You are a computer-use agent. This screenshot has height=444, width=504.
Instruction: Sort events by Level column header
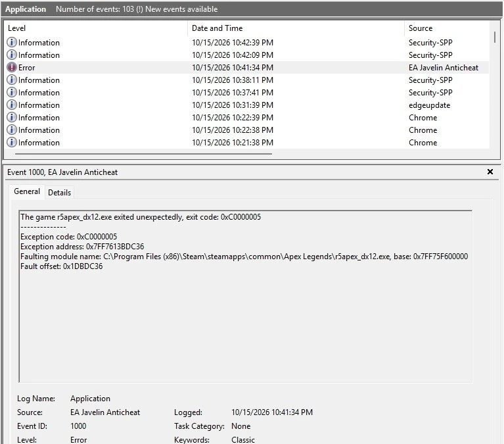[x=96, y=28]
